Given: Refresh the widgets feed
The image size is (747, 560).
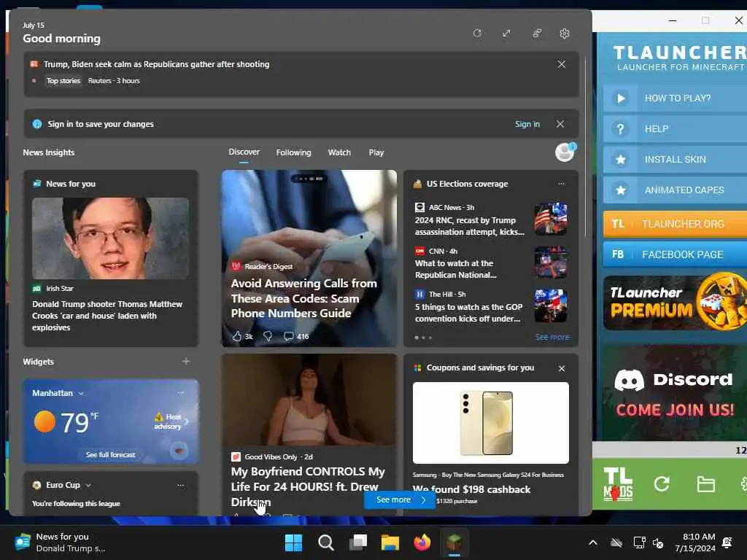Looking at the screenshot, I should pos(477,34).
